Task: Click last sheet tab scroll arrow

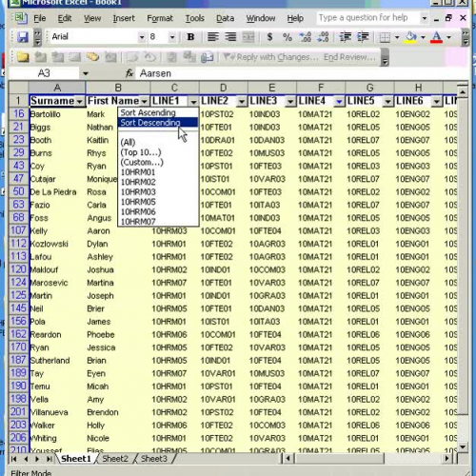Action: coord(50,459)
